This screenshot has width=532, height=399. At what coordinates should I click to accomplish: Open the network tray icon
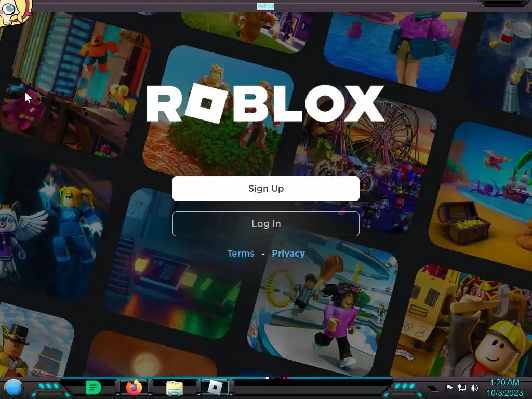pos(462,388)
